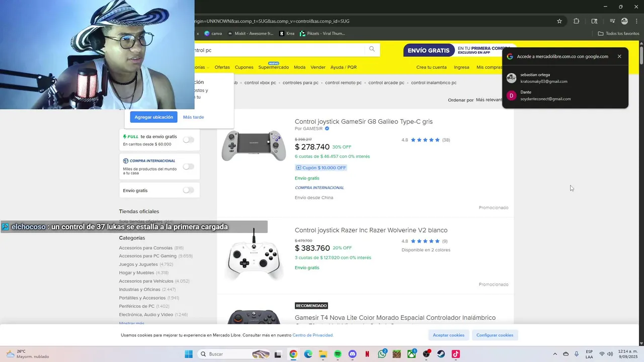The height and width of the screenshot is (362, 644).
Task: Open the Ayuda / PQR menu item
Action: [344, 67]
